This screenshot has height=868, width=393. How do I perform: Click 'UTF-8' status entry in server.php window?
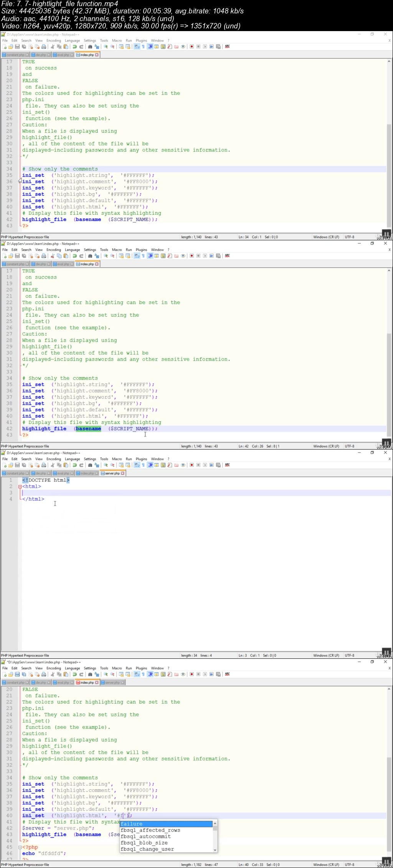pyautogui.click(x=349, y=655)
